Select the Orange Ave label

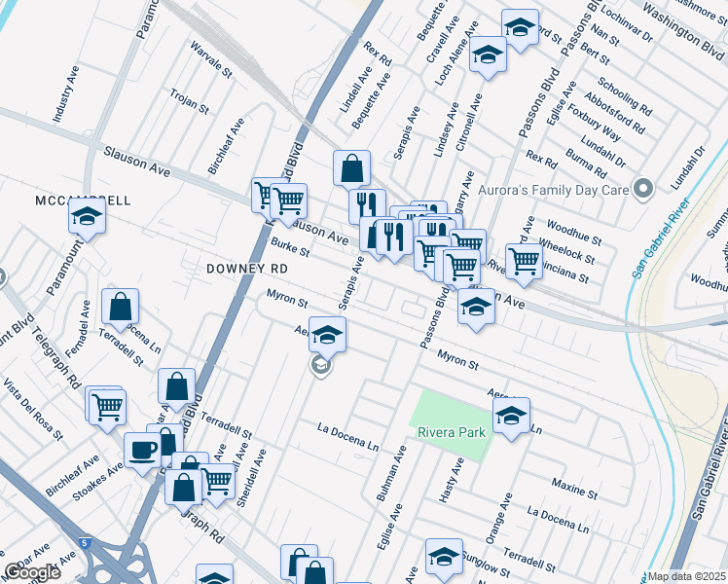point(498,518)
